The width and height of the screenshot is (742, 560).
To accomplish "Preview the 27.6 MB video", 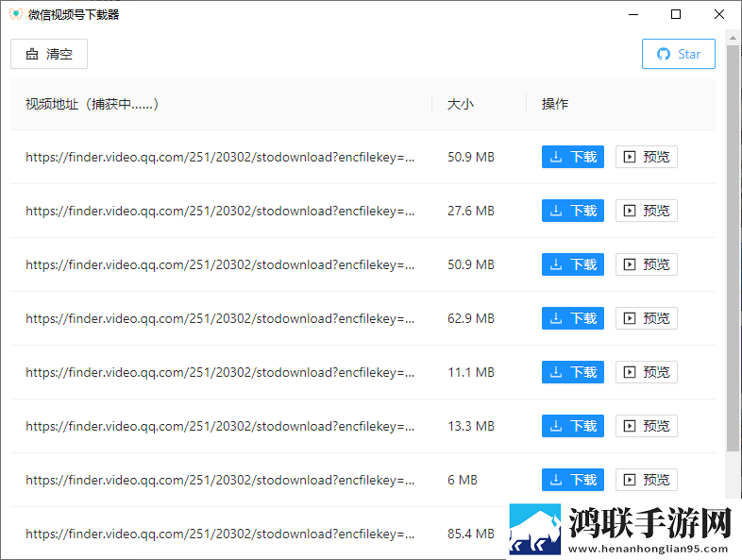I will [647, 211].
